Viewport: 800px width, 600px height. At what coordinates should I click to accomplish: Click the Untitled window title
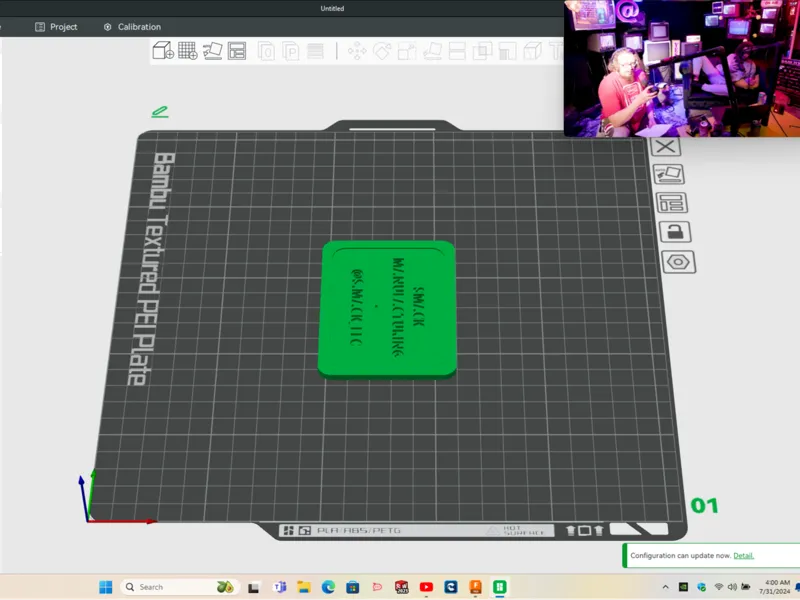click(332, 8)
